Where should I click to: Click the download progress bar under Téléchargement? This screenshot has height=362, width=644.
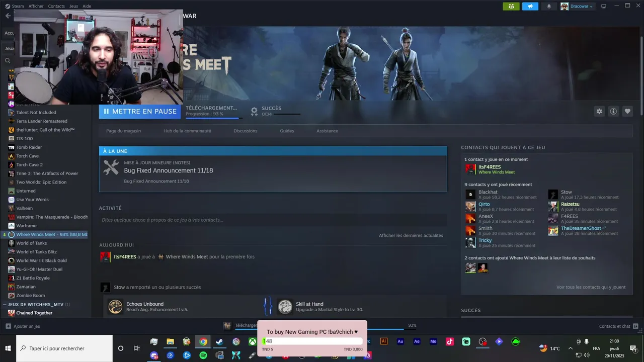click(x=214, y=118)
